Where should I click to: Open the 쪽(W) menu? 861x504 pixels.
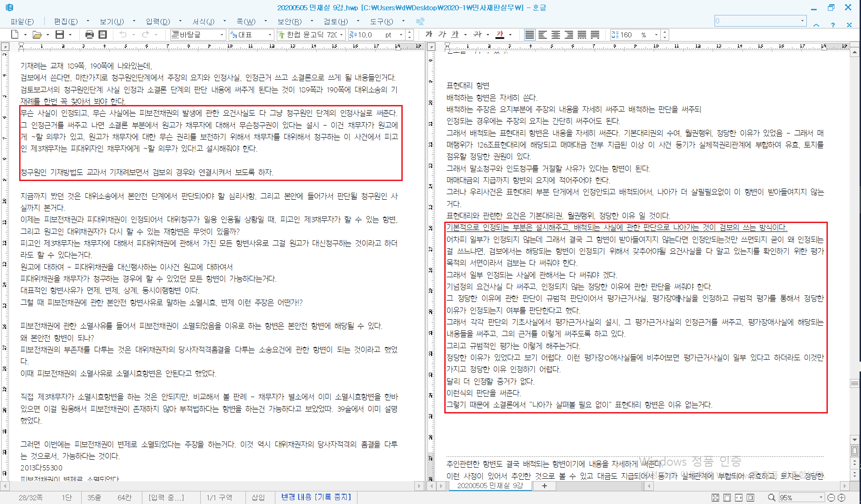tap(246, 21)
